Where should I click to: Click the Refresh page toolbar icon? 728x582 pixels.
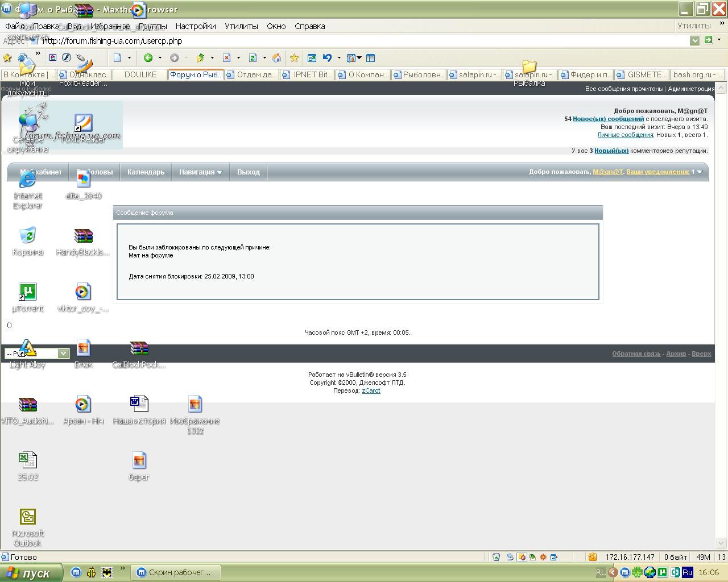point(253,57)
